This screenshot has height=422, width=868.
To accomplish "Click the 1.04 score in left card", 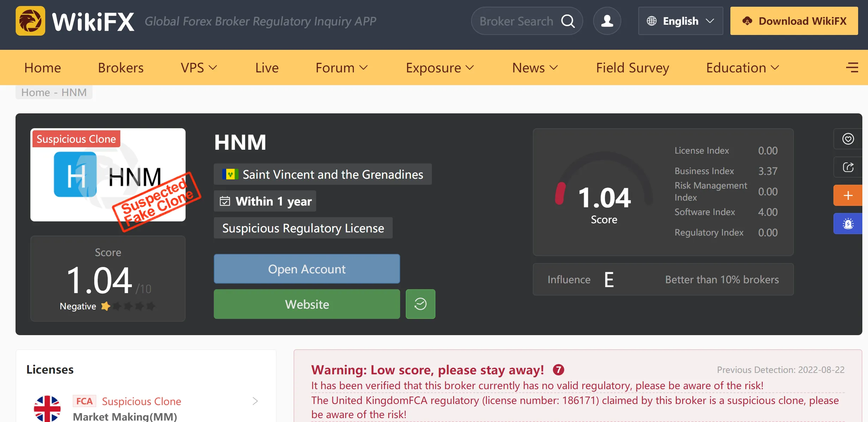I will point(99,280).
